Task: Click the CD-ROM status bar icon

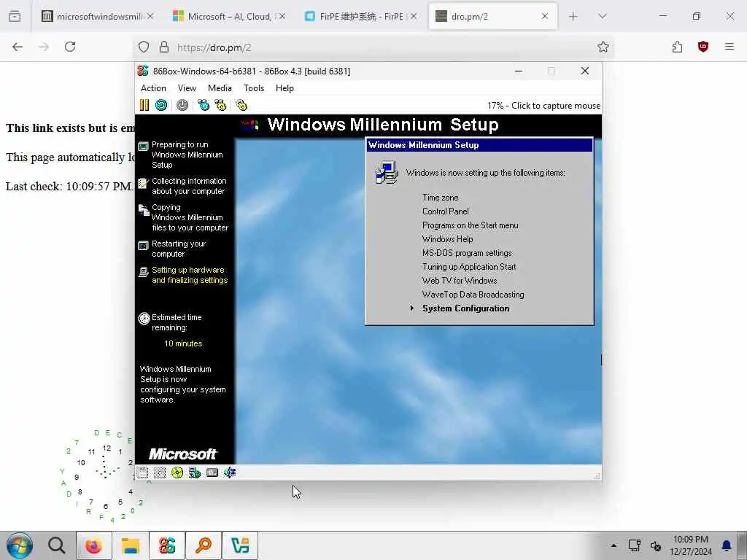Action: [177, 472]
